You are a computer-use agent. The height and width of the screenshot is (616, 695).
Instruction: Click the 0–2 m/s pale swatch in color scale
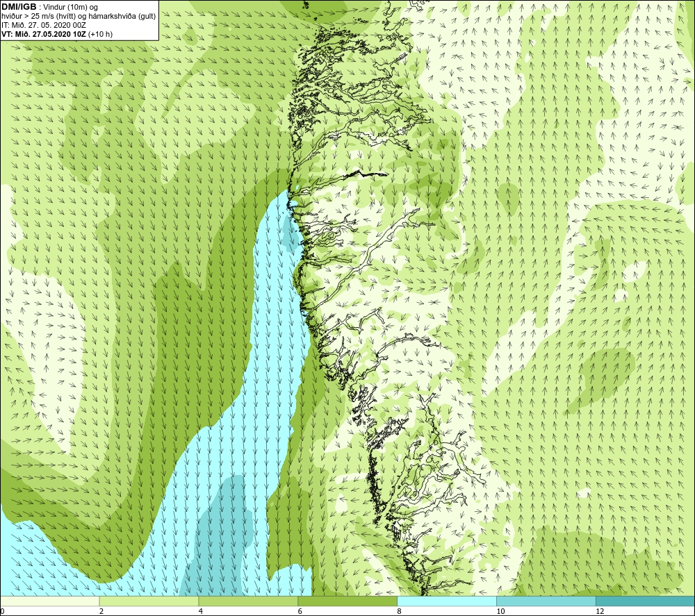click(x=49, y=601)
